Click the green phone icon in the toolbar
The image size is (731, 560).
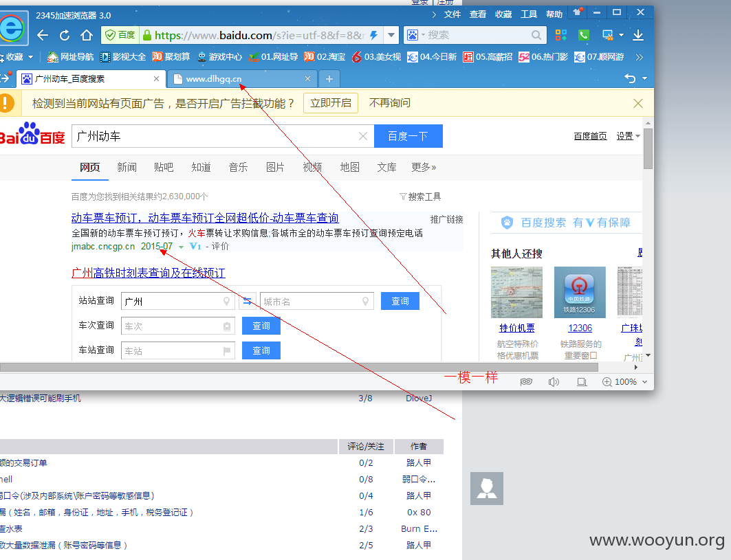[584, 35]
